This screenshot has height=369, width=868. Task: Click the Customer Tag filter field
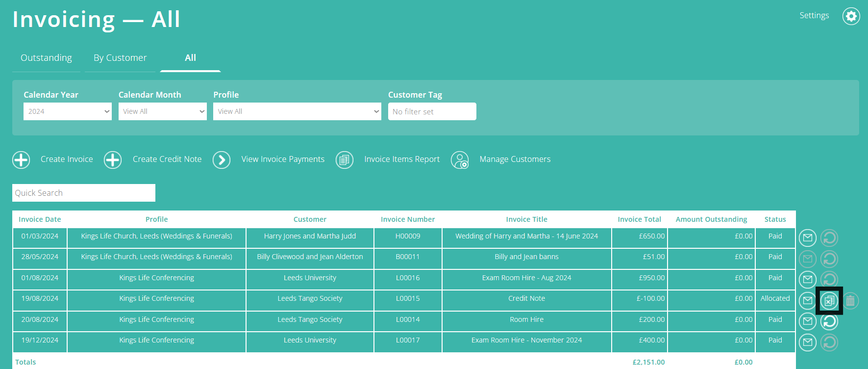(432, 111)
